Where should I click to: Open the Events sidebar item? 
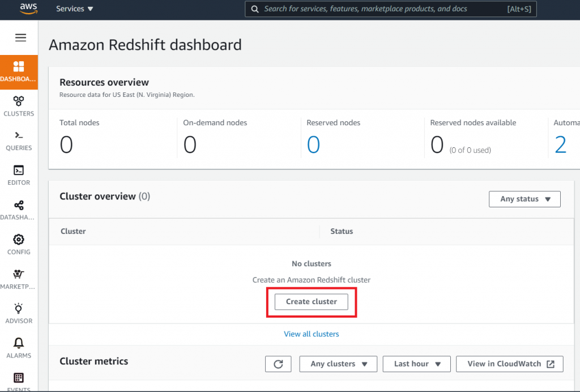click(x=19, y=382)
